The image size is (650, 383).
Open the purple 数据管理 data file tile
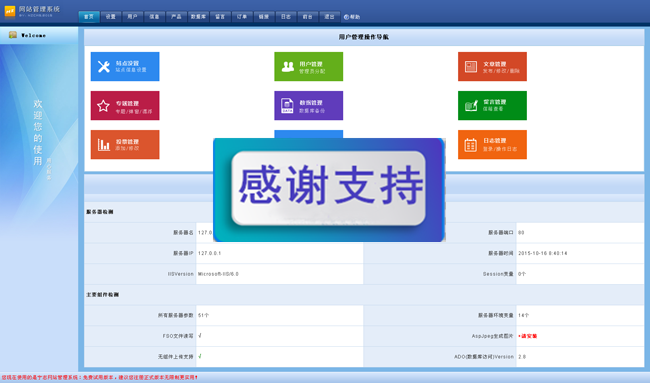tap(308, 105)
